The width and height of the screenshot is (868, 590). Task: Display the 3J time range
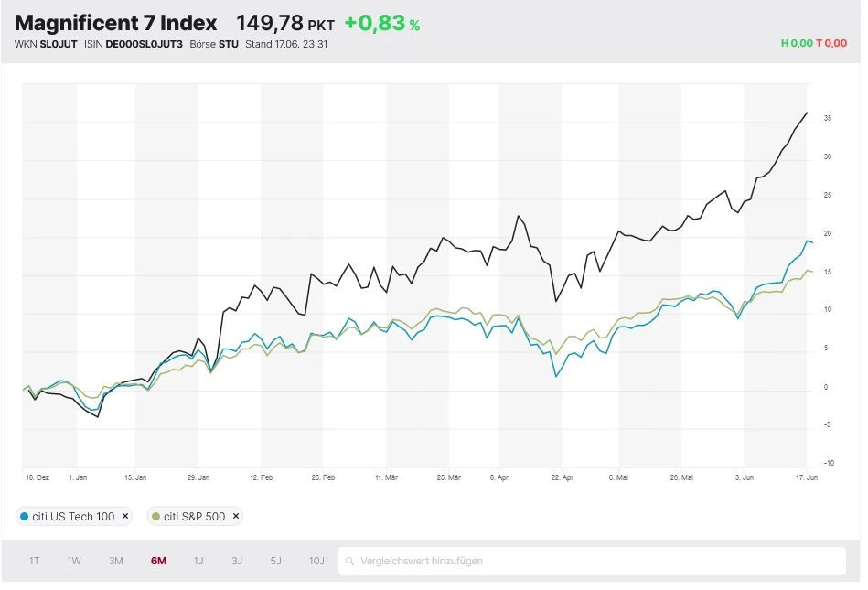pyautogui.click(x=237, y=561)
